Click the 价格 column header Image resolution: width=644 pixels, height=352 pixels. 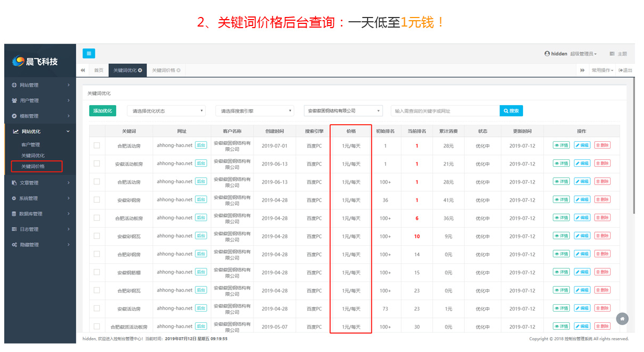(351, 131)
